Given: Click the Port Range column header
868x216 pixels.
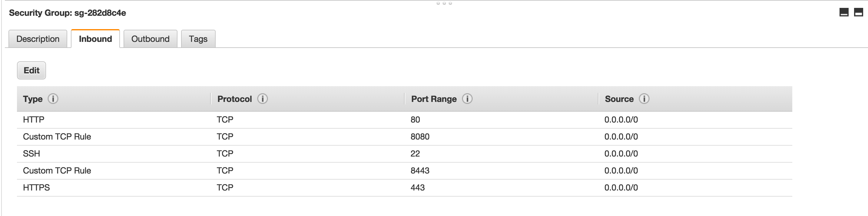Looking at the screenshot, I should [x=434, y=99].
